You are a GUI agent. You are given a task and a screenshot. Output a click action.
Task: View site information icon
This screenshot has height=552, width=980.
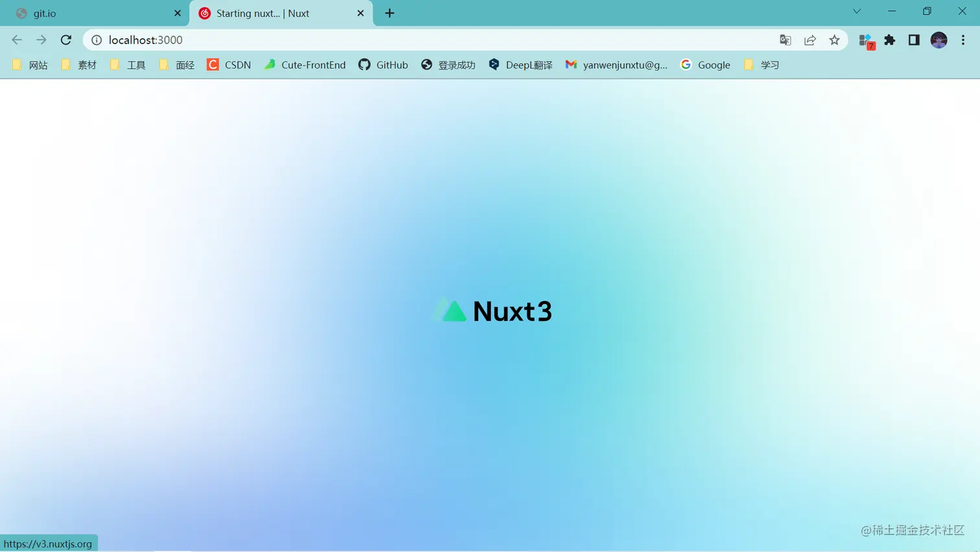(97, 40)
